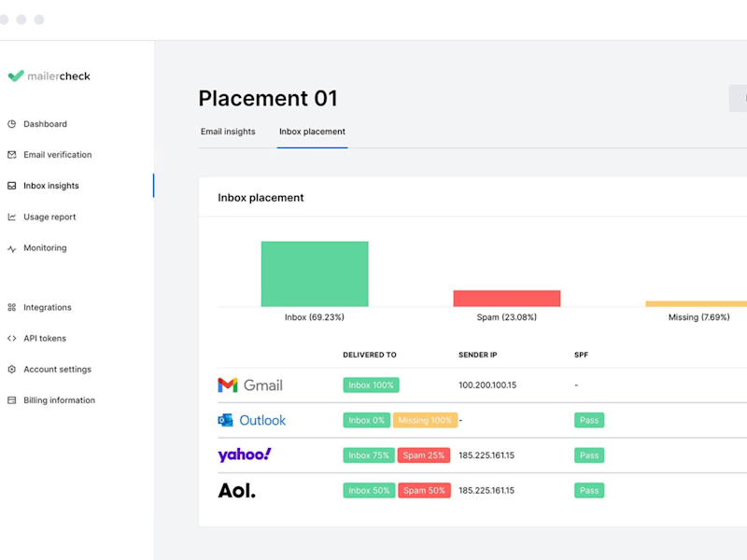Open the Integrations section
Screen dimensions: 747x560
point(48,308)
